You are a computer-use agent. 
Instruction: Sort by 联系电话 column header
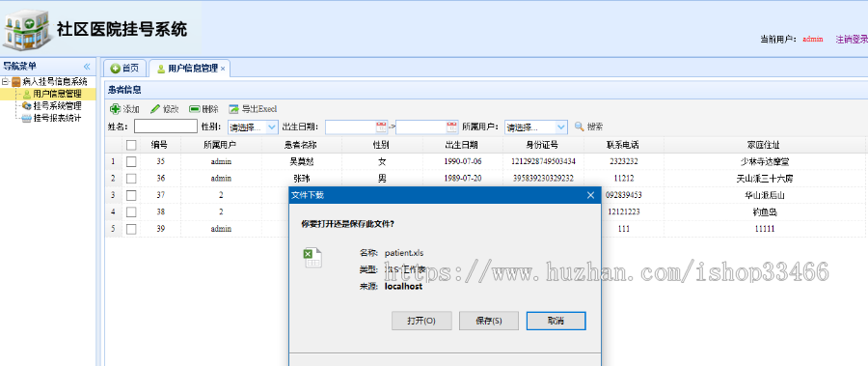point(623,145)
